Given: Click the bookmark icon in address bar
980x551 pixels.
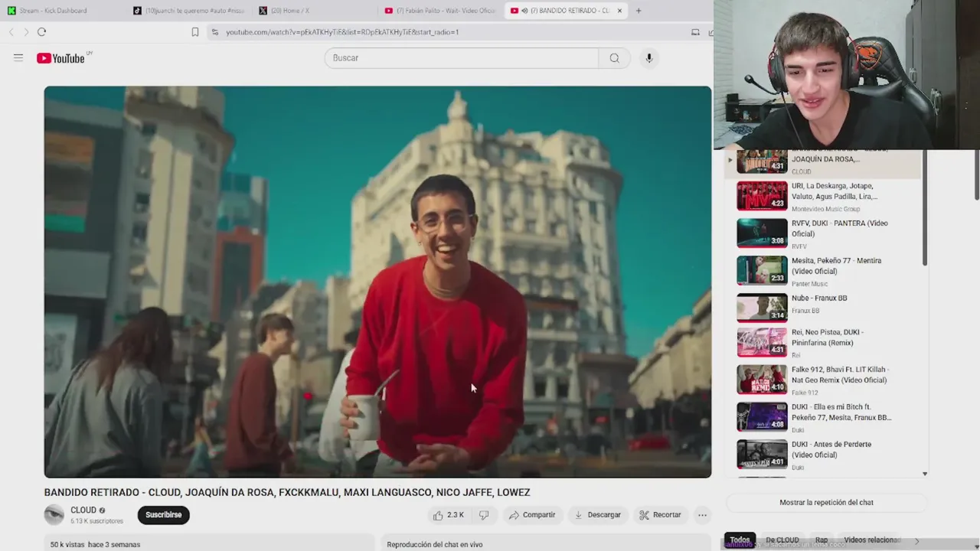Looking at the screenshot, I should tap(195, 32).
